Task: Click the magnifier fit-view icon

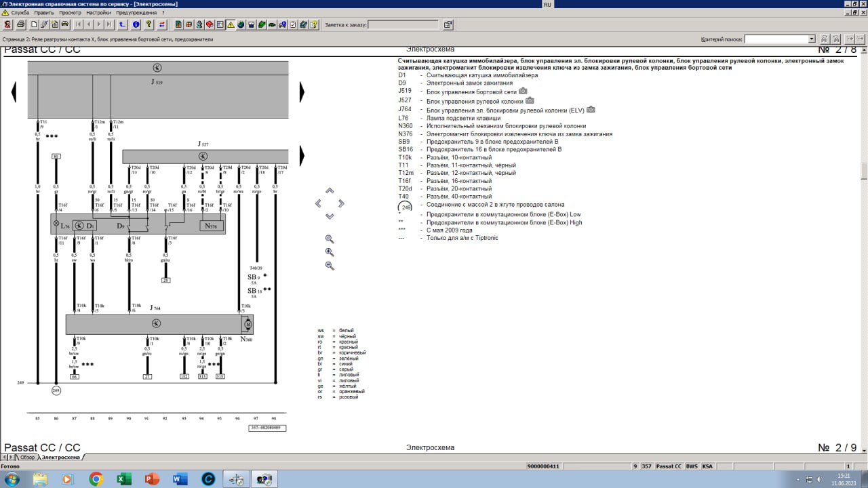Action: (x=330, y=239)
